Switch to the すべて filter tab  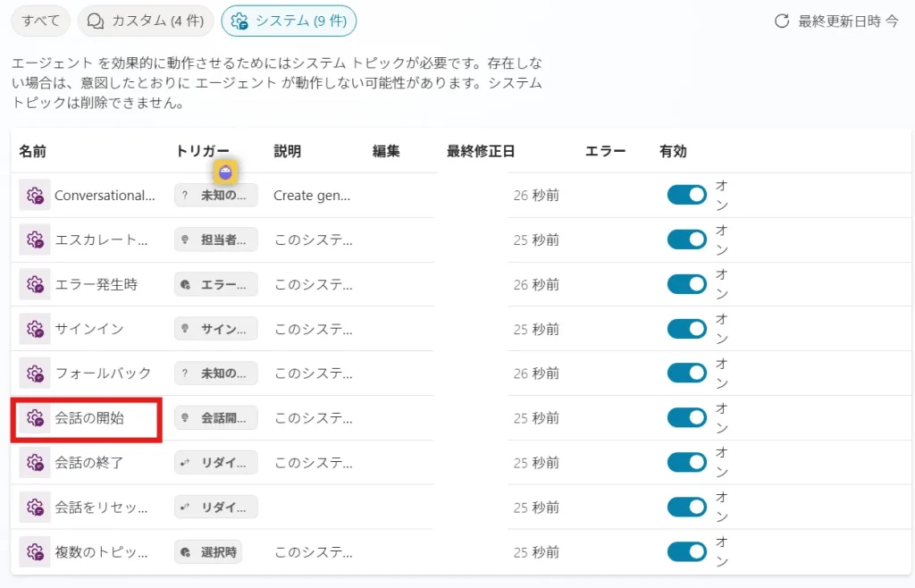[40, 21]
